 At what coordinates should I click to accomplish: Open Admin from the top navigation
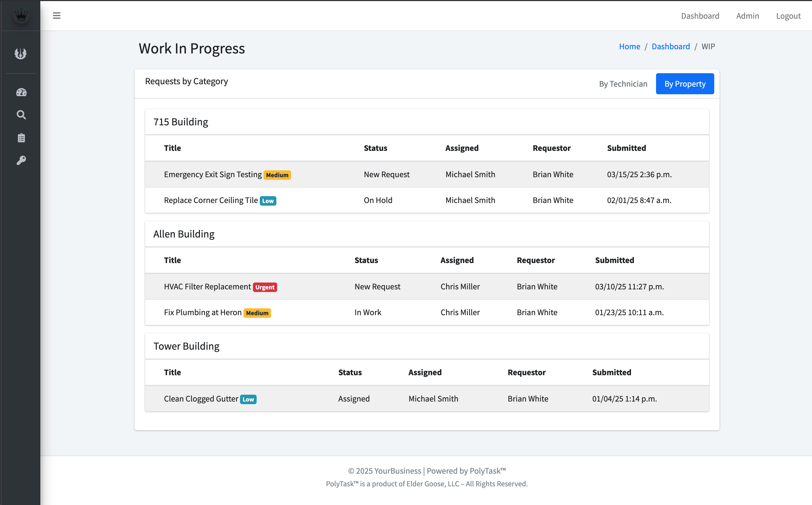click(747, 16)
